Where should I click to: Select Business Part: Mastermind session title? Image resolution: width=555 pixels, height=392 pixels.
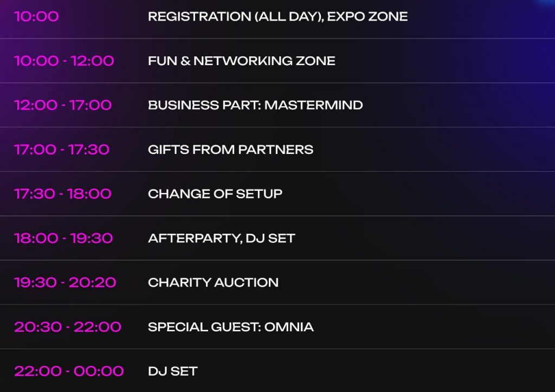(255, 105)
